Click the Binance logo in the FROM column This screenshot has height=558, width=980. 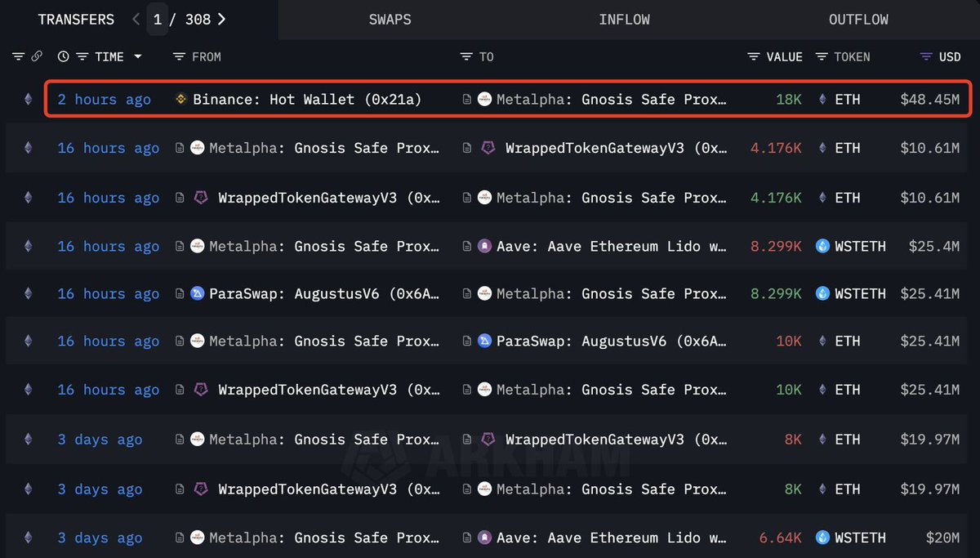point(181,99)
